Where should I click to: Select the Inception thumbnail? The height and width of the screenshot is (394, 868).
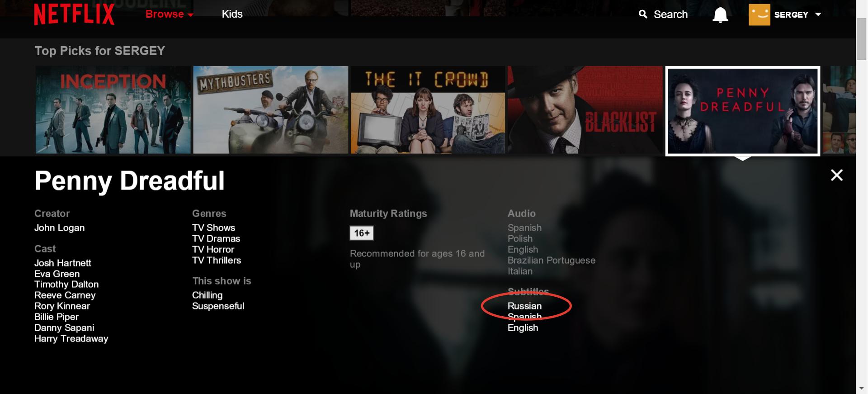point(113,110)
